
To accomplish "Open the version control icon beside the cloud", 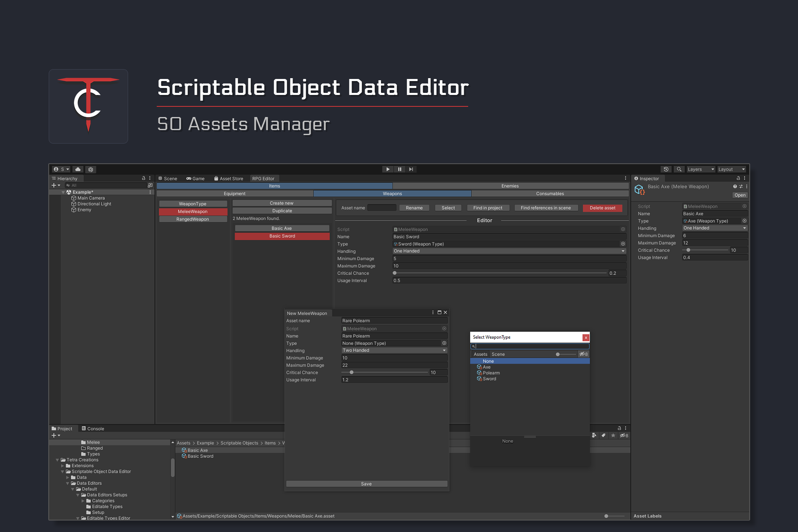I will coord(91,169).
